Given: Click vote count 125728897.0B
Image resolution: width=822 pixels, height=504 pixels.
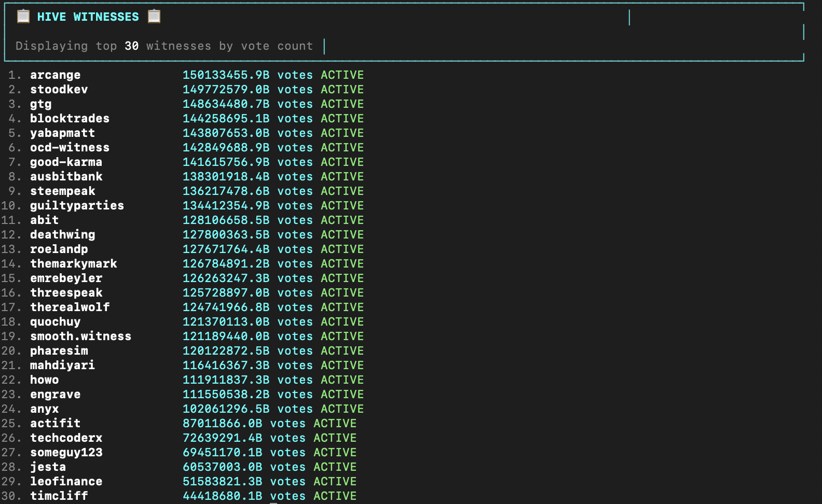Looking at the screenshot, I should click(226, 293).
